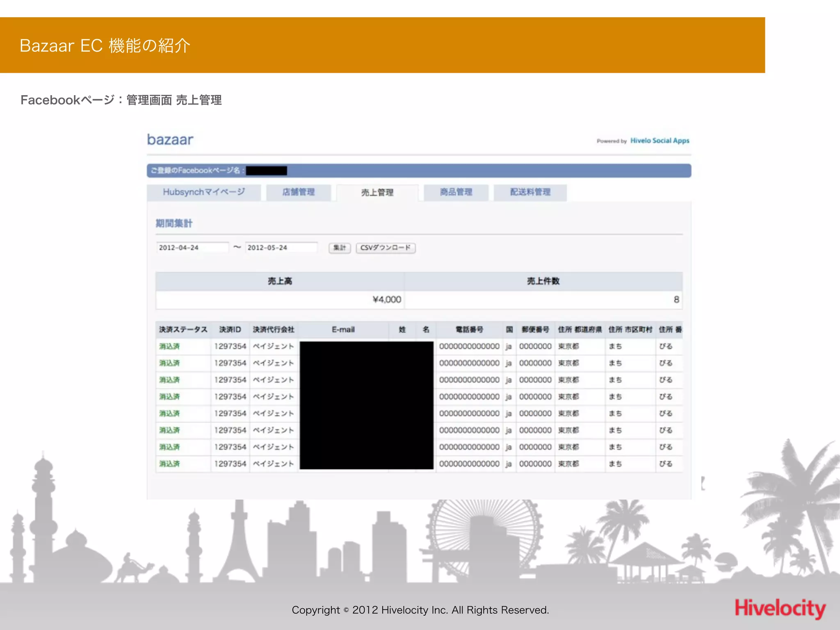Click the Hivelocity logo in the footer
The image size is (840, 630).
click(x=780, y=608)
